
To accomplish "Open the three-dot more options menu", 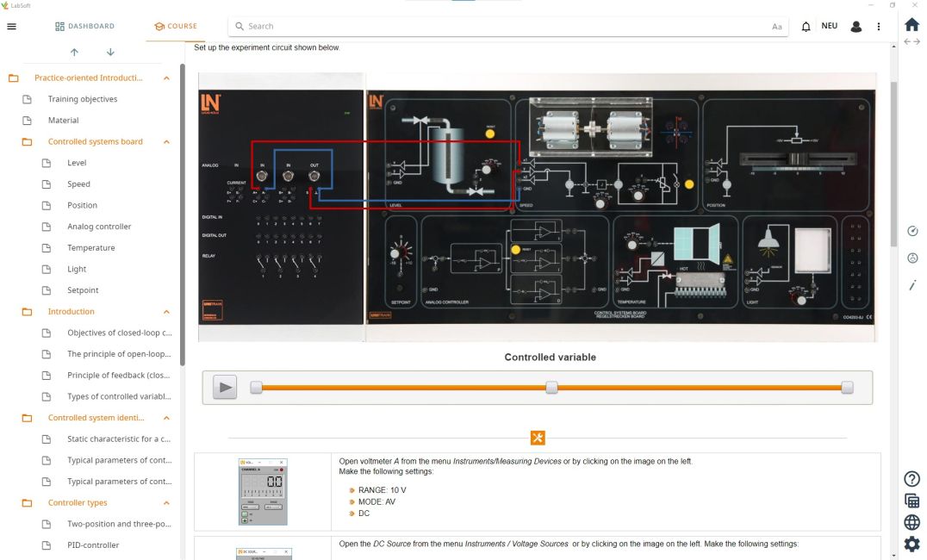I will 879,27.
